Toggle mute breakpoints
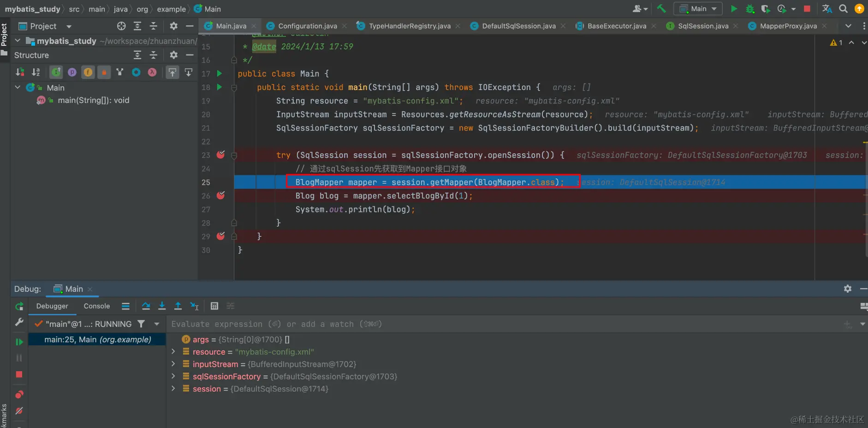The height and width of the screenshot is (428, 868). pos(19,410)
